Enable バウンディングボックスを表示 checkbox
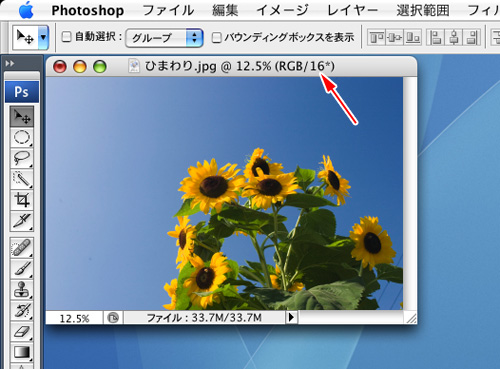This screenshot has height=369, width=500. pos(216,37)
